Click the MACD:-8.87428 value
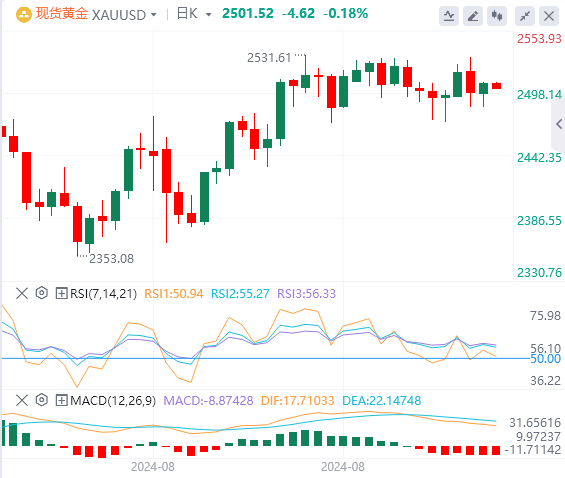The height and width of the screenshot is (478, 565). [208, 401]
